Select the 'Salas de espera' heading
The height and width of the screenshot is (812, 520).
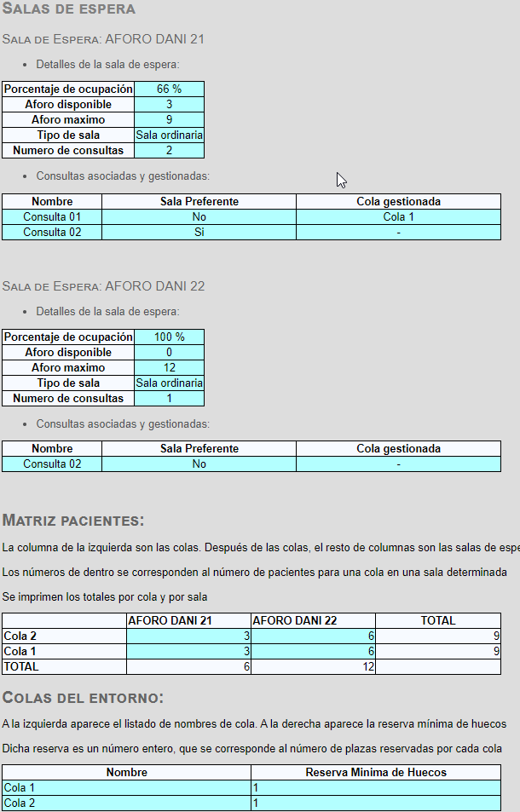[x=69, y=9]
